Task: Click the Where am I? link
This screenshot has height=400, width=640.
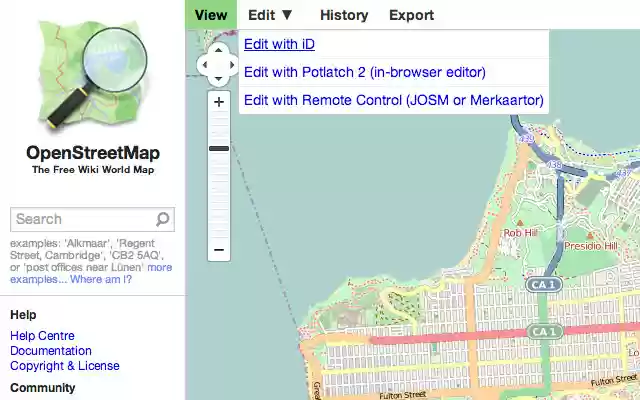Action: pos(101,279)
